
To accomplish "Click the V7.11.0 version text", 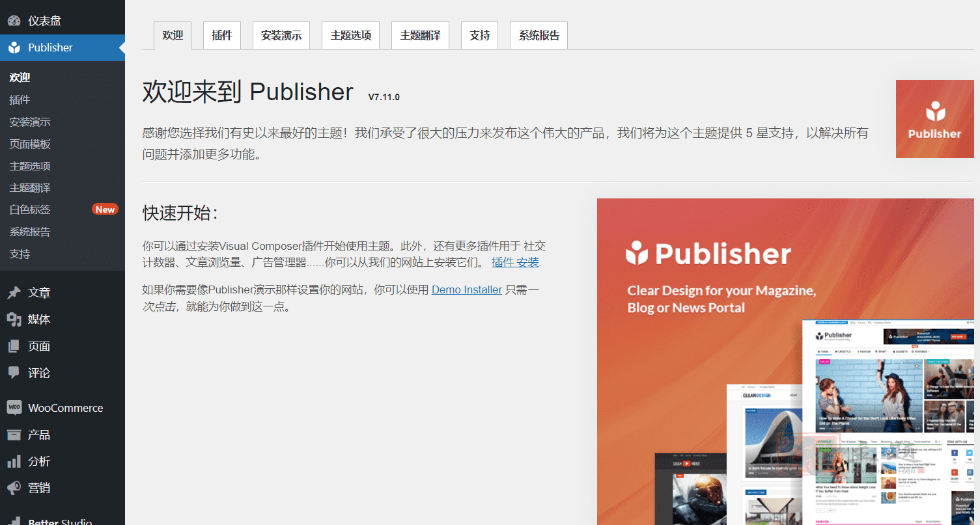I will [384, 97].
